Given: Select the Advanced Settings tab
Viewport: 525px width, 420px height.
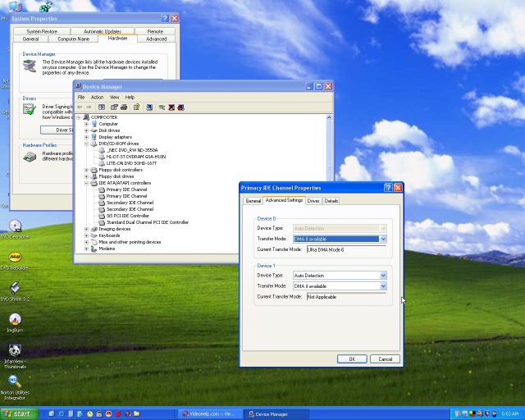Looking at the screenshot, I should [284, 200].
